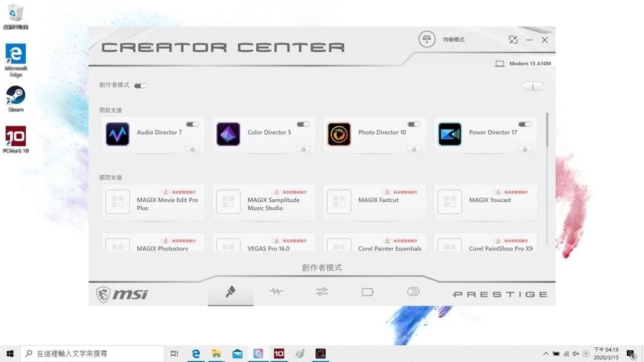
Task: Open Photo Director 10 settings gear
Action: pyautogui.click(x=414, y=149)
